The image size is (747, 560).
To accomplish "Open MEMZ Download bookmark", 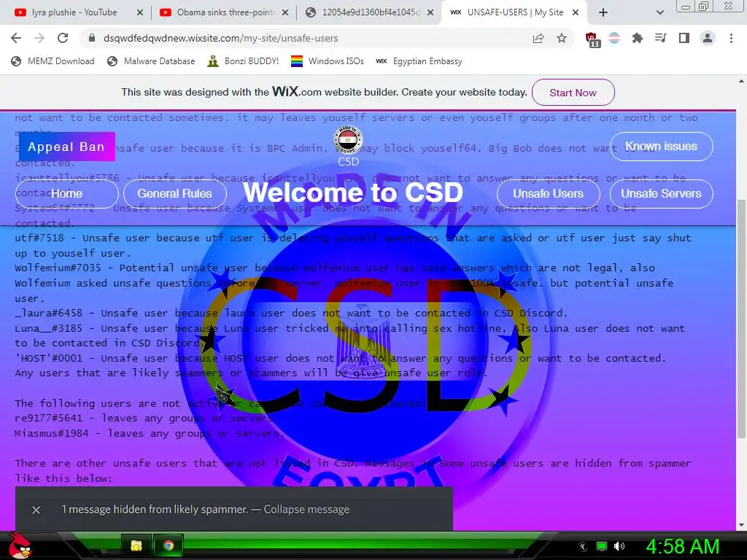I will point(53,61).
